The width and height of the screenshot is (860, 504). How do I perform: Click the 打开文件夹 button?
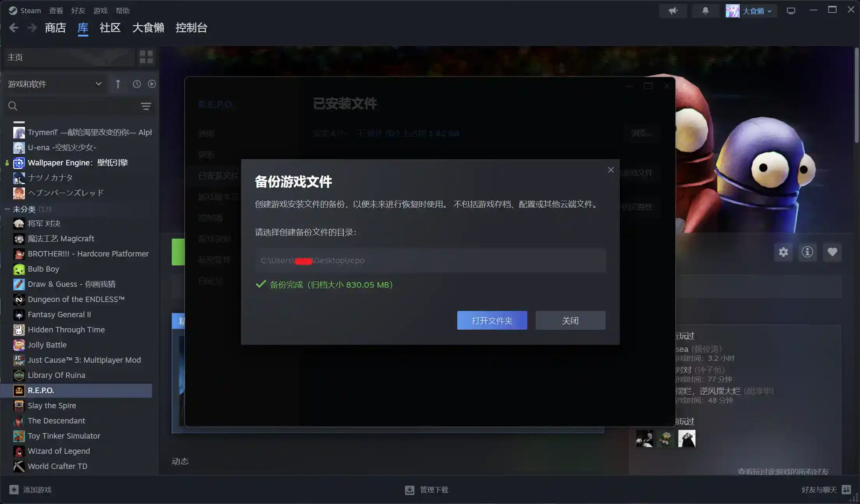(x=492, y=320)
